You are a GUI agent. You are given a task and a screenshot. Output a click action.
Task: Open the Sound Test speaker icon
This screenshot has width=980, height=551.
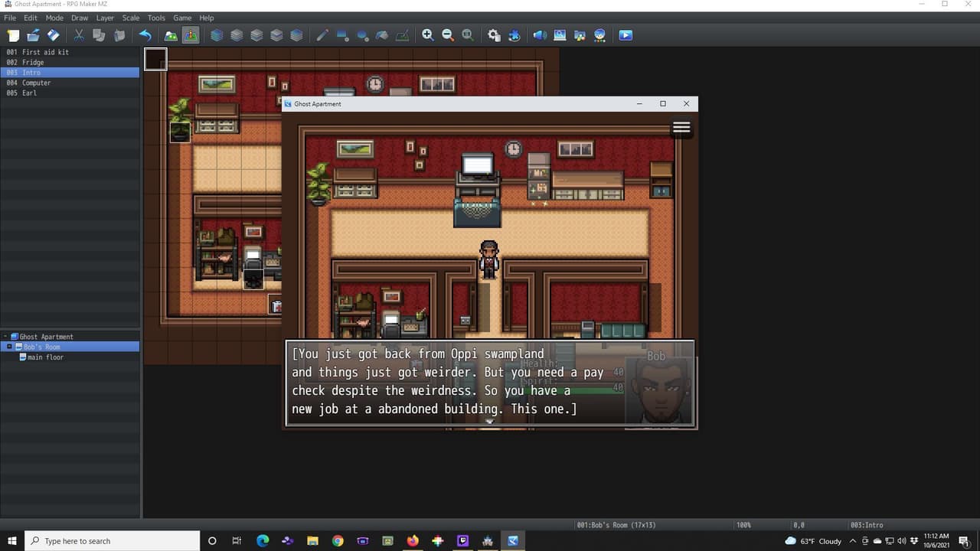tap(540, 35)
